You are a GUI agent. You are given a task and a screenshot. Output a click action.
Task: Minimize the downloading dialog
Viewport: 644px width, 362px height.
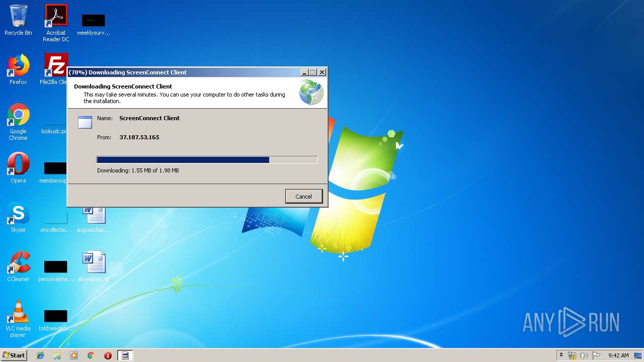coord(304,72)
